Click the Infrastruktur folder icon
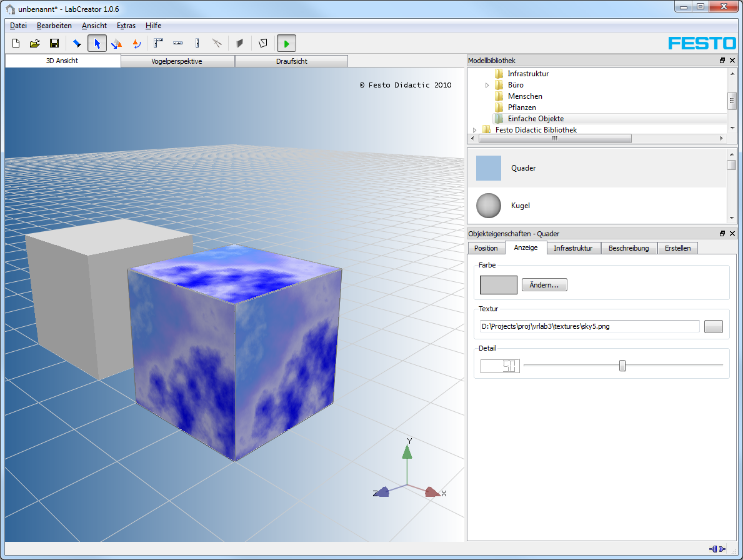 (x=499, y=73)
